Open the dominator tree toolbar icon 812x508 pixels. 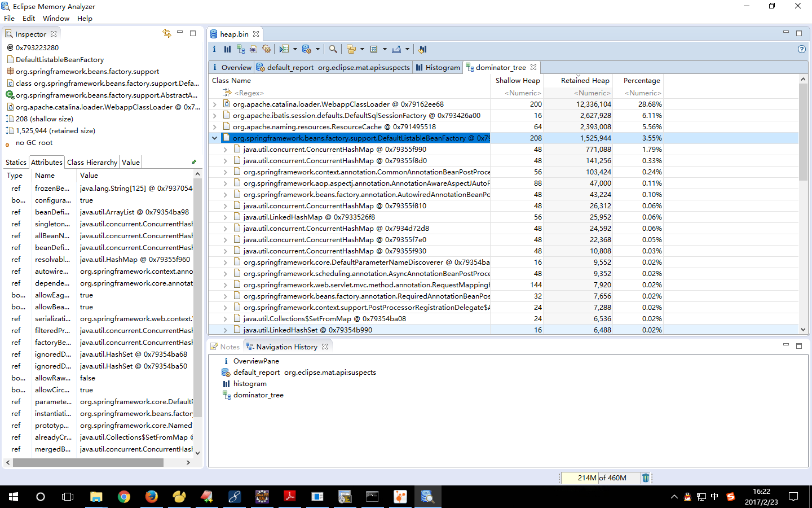coord(241,49)
